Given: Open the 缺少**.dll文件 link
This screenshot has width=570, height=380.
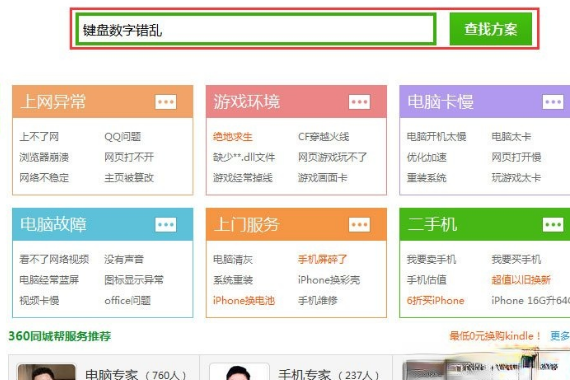Looking at the screenshot, I should pos(244,157).
